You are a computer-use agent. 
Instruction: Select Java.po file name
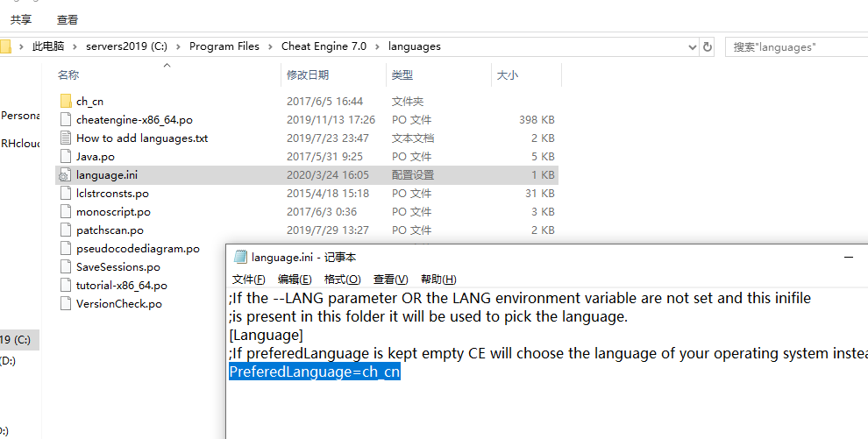point(96,157)
